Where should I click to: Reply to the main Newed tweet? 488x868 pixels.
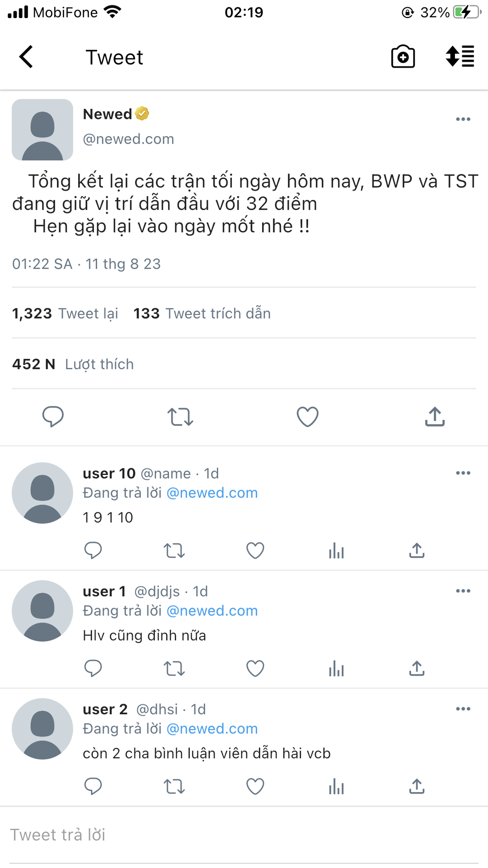[53, 416]
